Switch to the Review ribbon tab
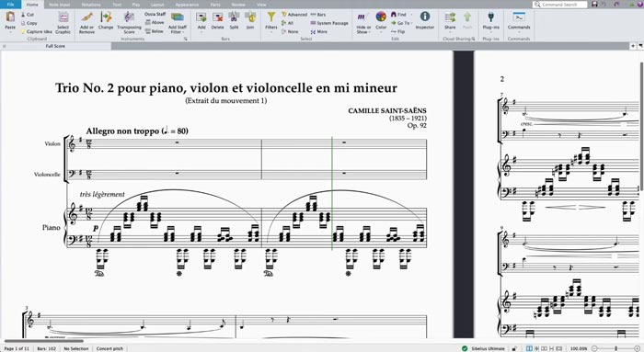 [x=238, y=5]
